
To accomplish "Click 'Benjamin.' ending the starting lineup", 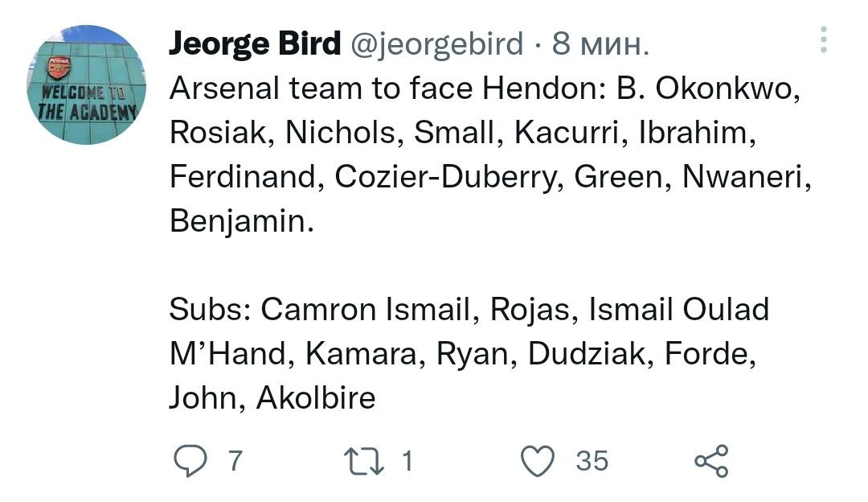I will [241, 221].
